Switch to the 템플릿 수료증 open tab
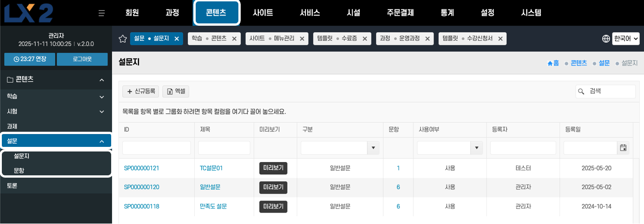The image size is (644, 224). [337, 39]
